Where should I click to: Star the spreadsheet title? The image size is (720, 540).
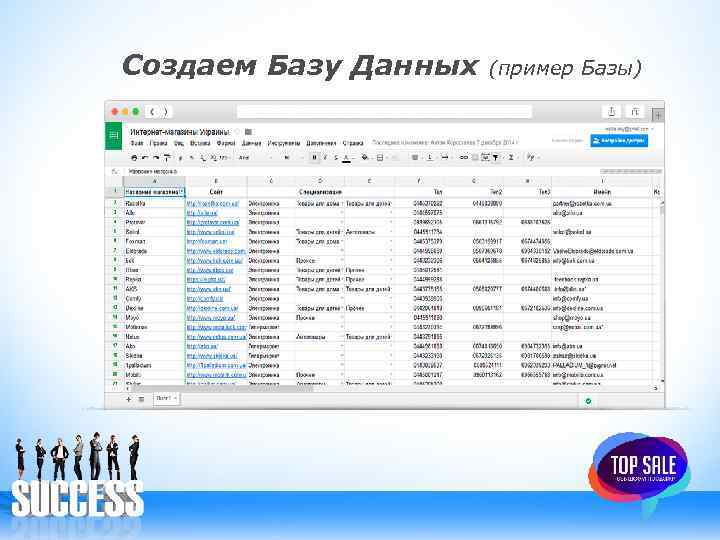237,132
